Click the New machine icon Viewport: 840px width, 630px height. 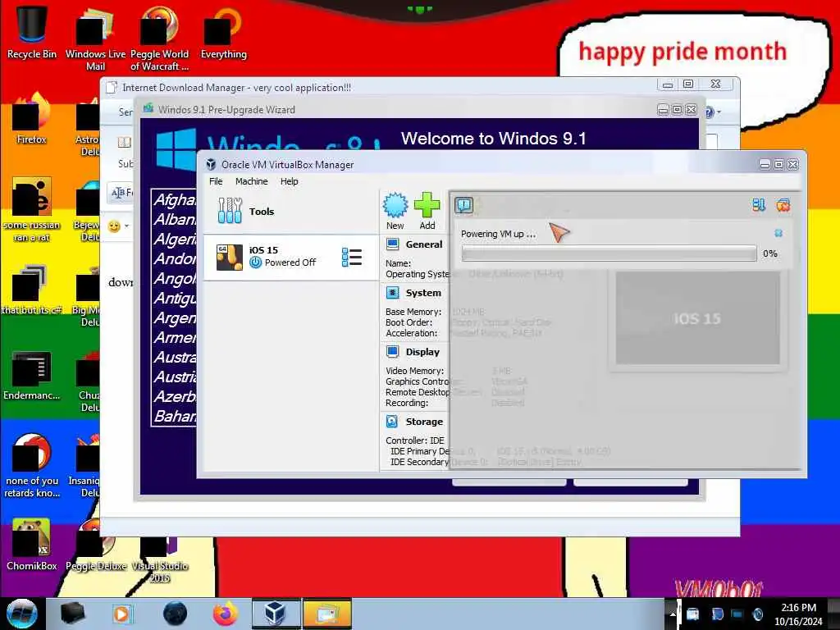(x=395, y=205)
